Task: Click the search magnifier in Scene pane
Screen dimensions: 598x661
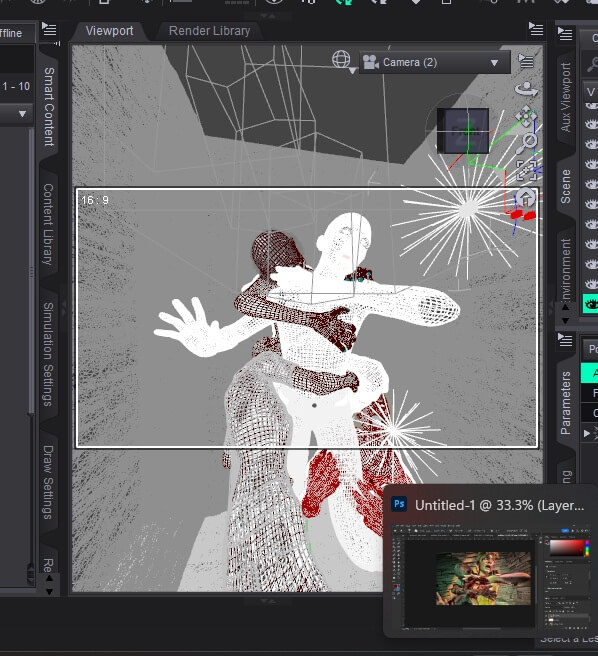Action: (x=592, y=64)
